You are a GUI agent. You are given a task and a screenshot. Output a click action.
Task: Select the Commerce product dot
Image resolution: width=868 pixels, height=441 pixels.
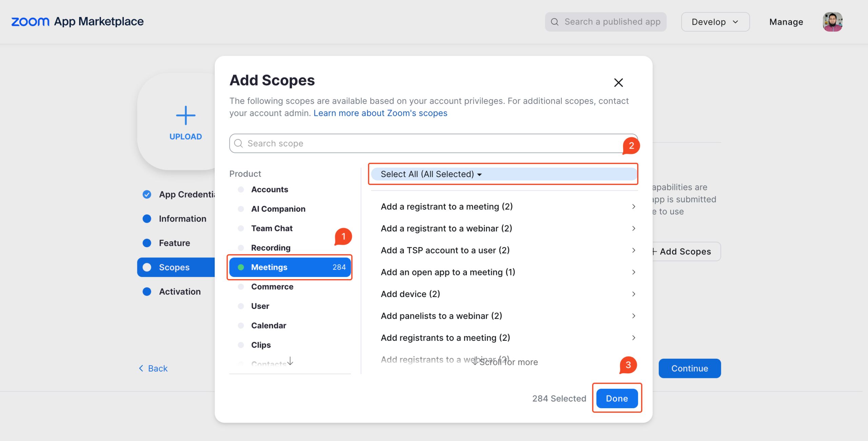coord(241,287)
